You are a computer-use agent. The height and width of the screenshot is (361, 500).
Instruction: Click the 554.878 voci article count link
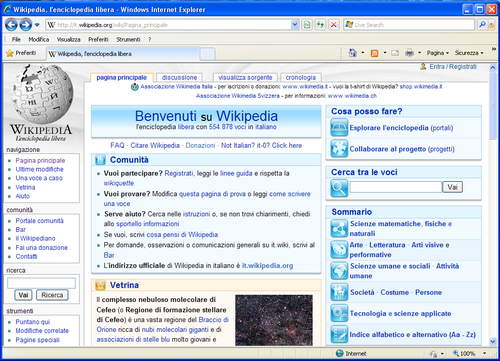pos(227,127)
